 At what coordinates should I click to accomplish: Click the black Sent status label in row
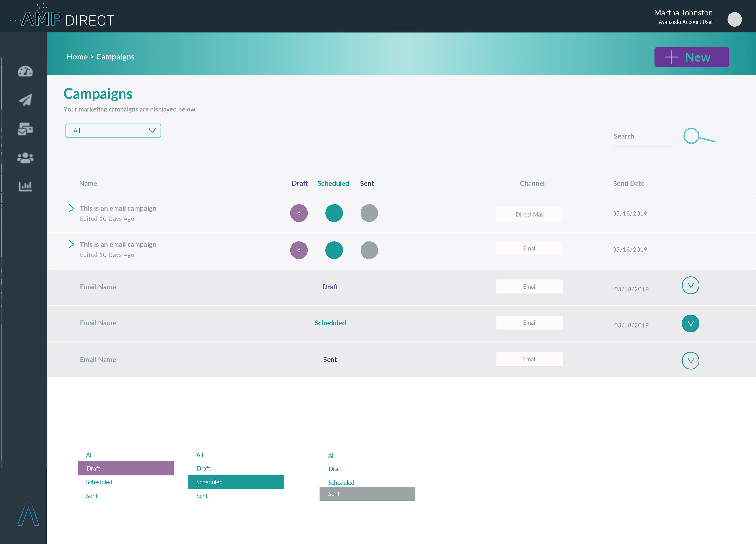coord(330,360)
